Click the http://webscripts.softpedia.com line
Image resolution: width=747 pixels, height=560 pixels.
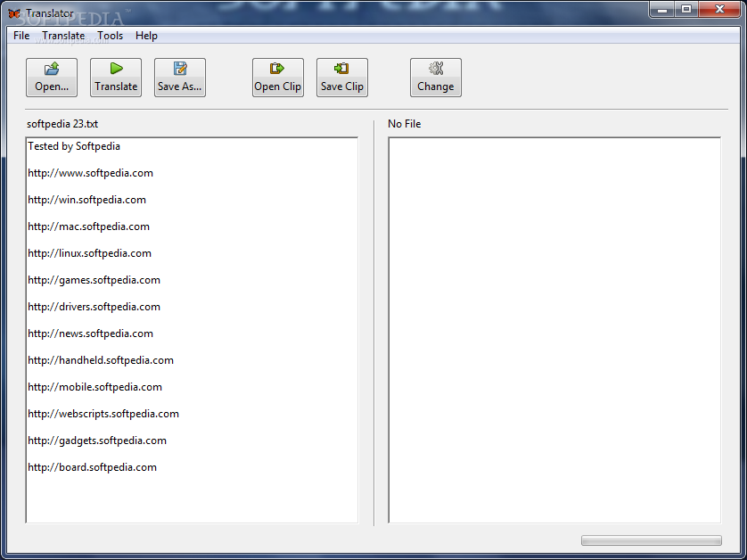[103, 413]
